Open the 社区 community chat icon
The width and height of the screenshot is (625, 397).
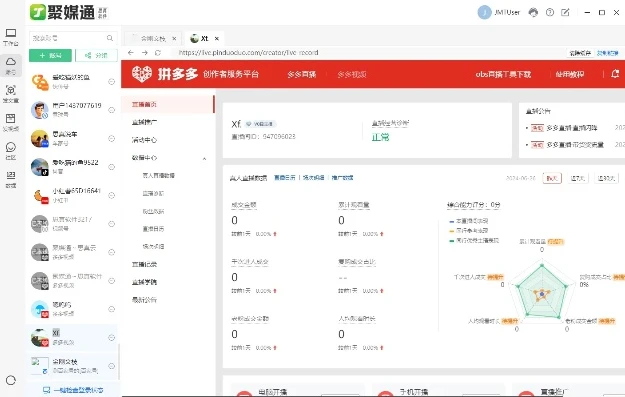[x=11, y=150]
